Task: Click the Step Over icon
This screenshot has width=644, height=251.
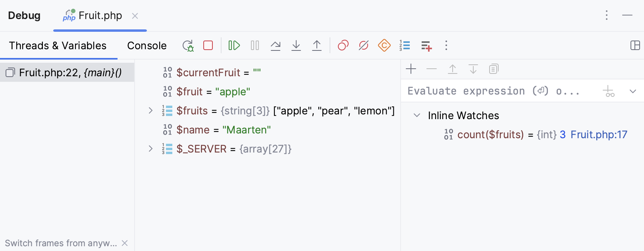Action: 276,46
